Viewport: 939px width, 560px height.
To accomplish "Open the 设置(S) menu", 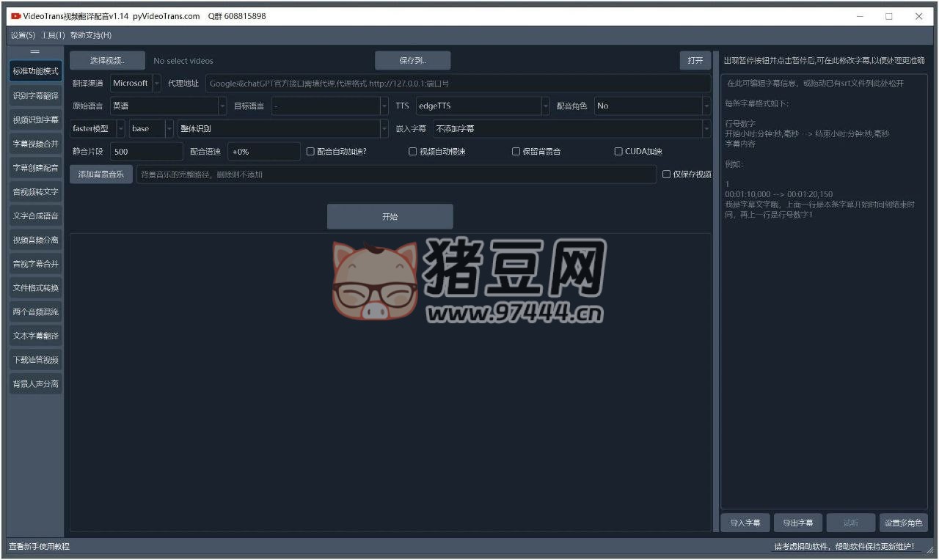I will pyautogui.click(x=23, y=35).
